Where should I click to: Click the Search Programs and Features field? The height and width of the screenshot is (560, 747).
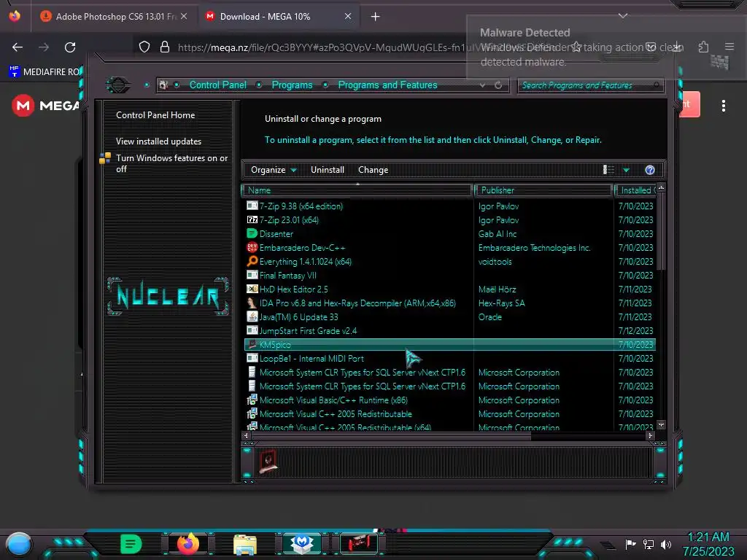pyautogui.click(x=590, y=85)
